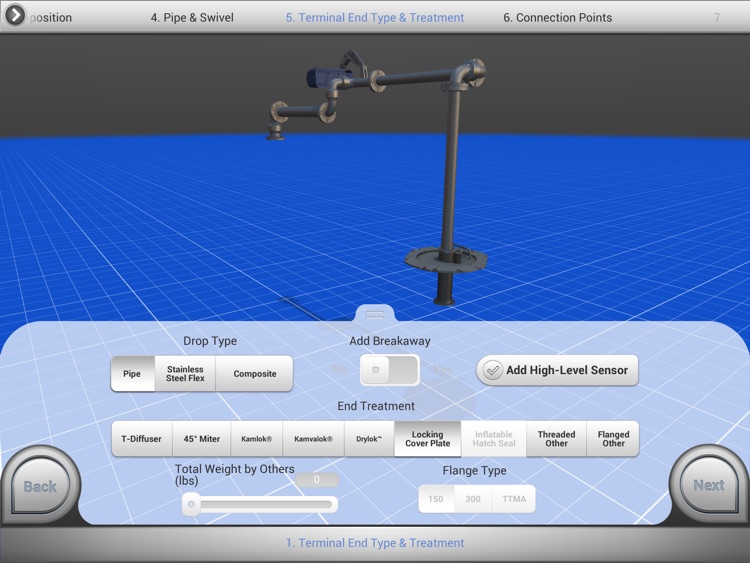This screenshot has width=750, height=563.
Task: Select T-Diffuser end treatment
Action: (141, 439)
